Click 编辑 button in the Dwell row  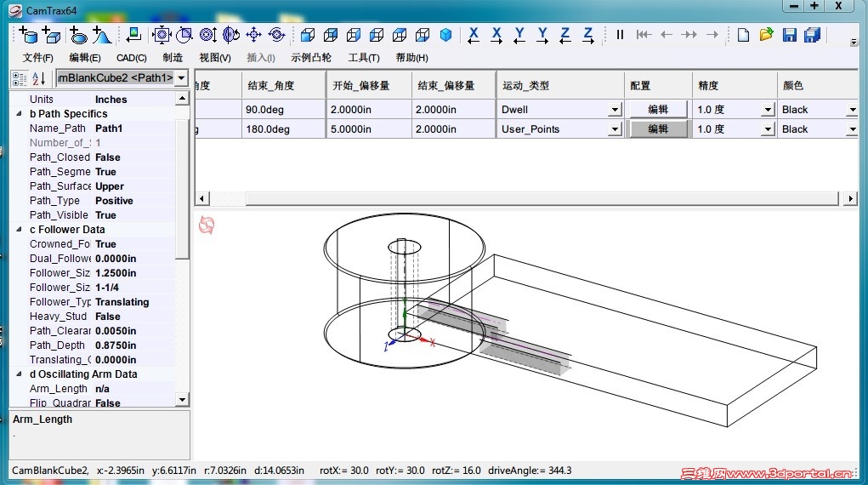(658, 109)
